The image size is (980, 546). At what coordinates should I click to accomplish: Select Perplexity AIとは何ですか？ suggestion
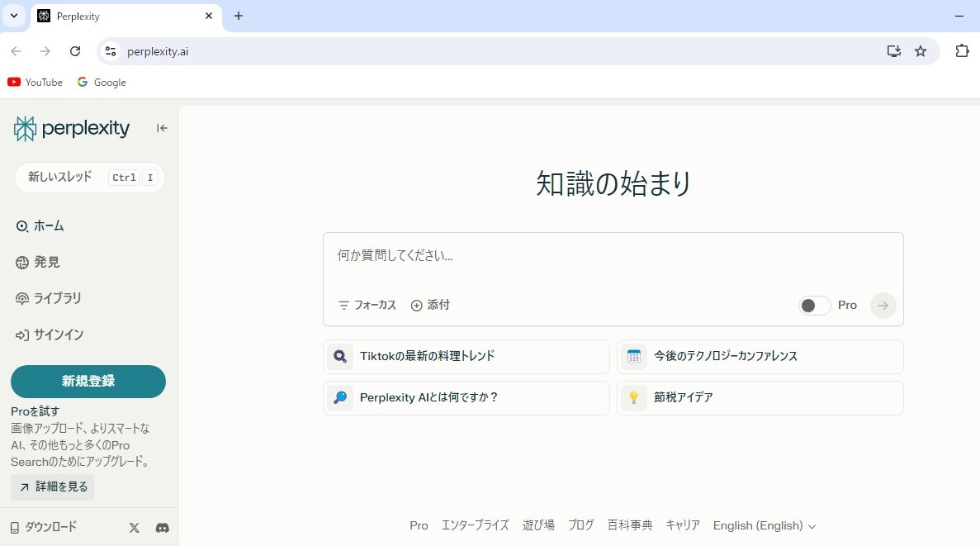(466, 398)
